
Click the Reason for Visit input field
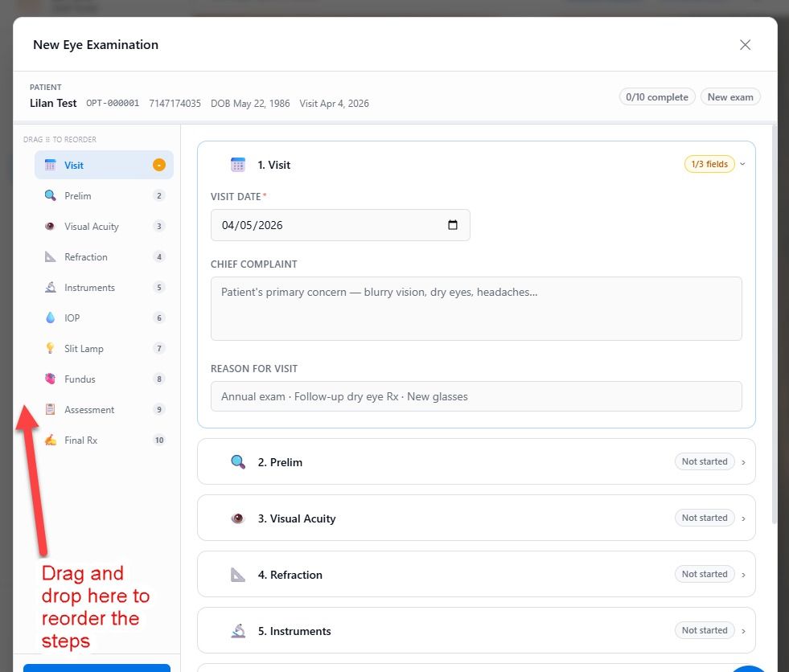click(x=476, y=396)
